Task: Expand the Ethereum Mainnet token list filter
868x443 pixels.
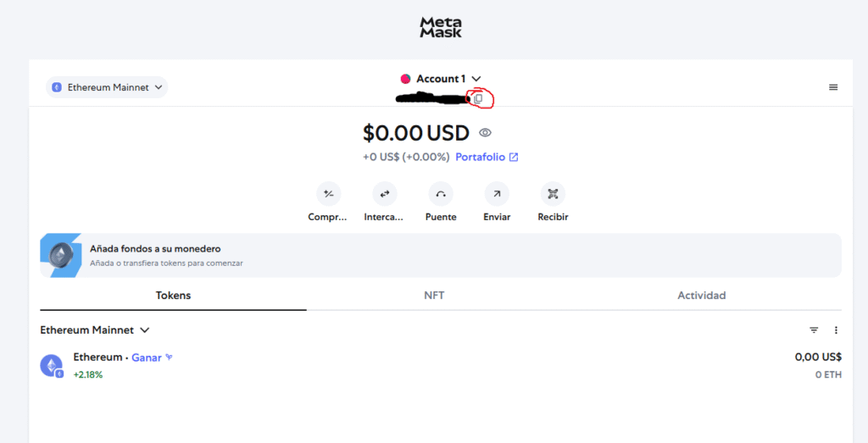Action: coord(95,330)
